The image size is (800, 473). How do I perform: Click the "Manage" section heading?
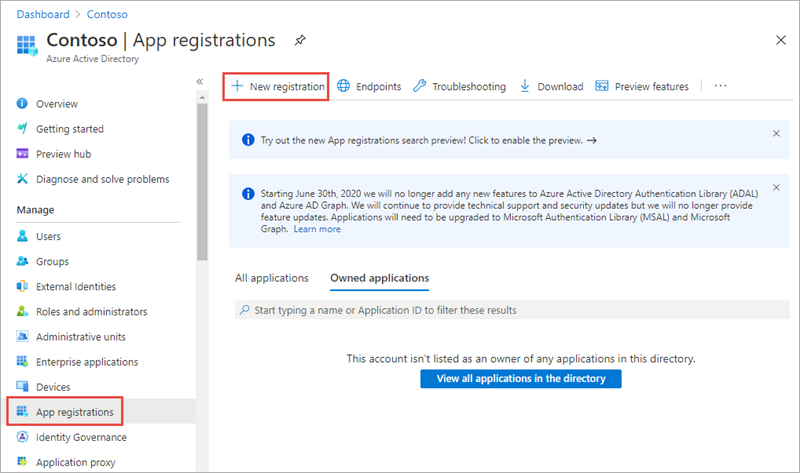click(x=35, y=210)
